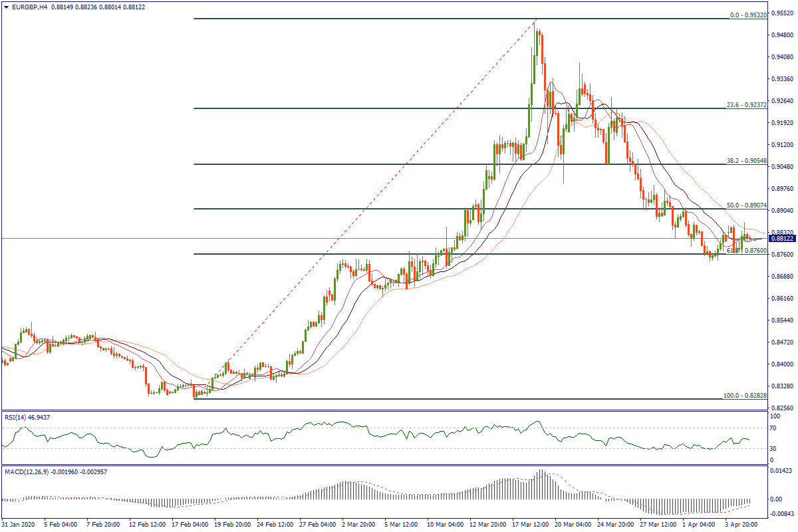Screen dimensions: 798x532
Task: Open the chart menu triangle beside EURGBP,H4
Action: click(x=5, y=7)
